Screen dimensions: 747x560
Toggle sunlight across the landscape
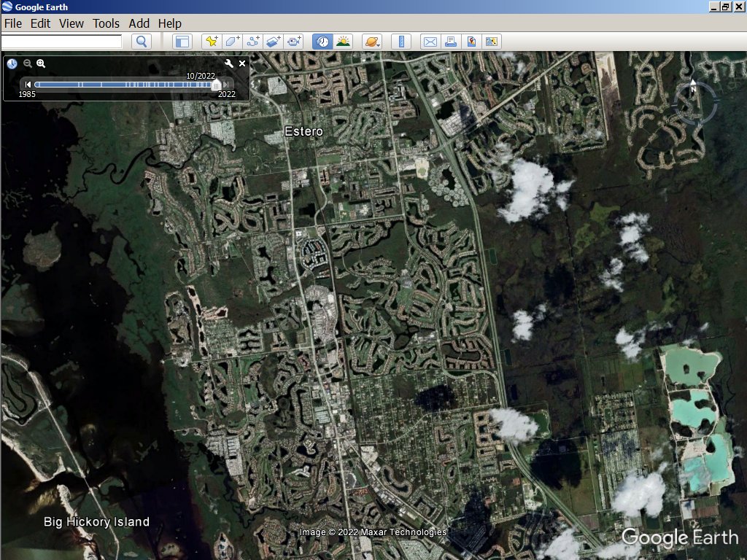tap(342, 42)
